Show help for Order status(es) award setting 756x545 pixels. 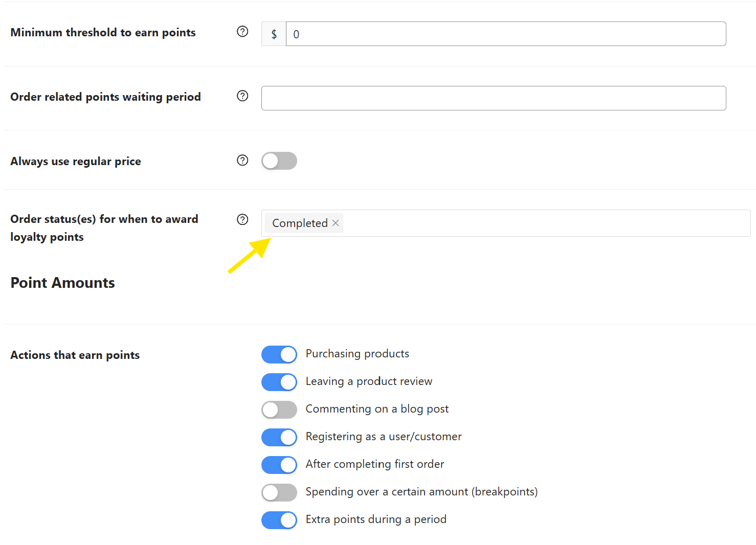coord(242,220)
